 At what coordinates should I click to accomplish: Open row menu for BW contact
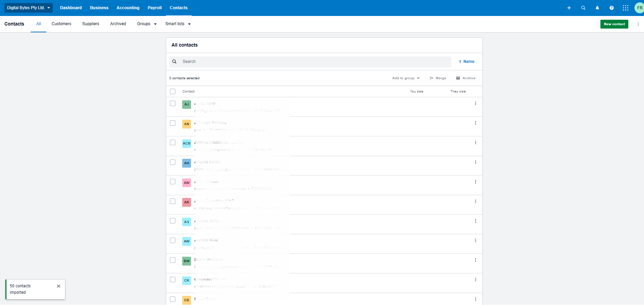pyautogui.click(x=475, y=260)
